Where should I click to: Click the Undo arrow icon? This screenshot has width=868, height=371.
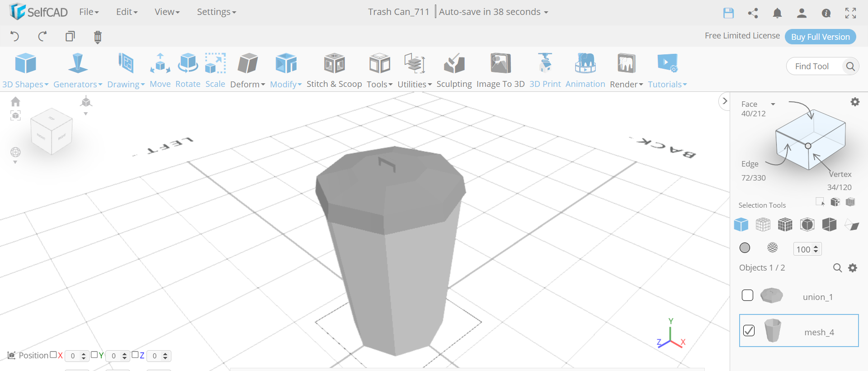[x=14, y=36]
